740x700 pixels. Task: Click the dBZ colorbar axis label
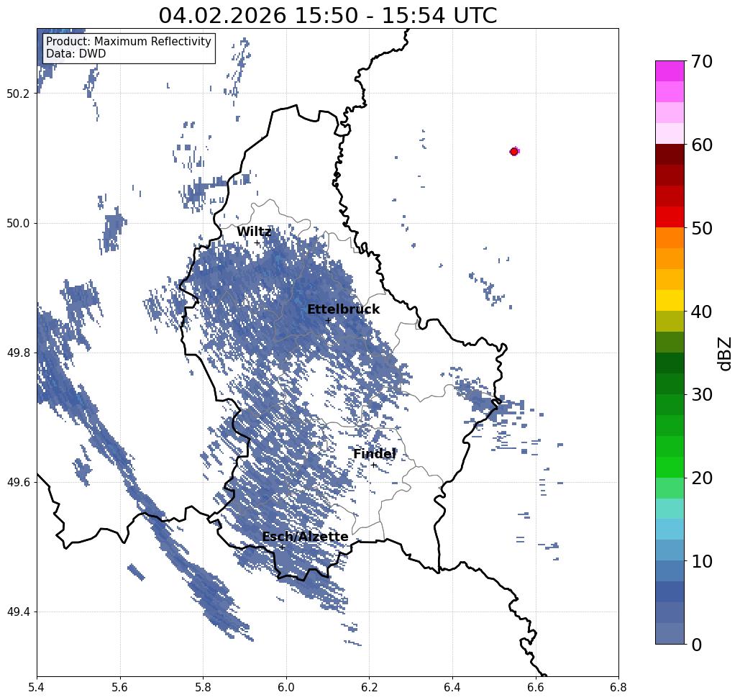coord(724,353)
